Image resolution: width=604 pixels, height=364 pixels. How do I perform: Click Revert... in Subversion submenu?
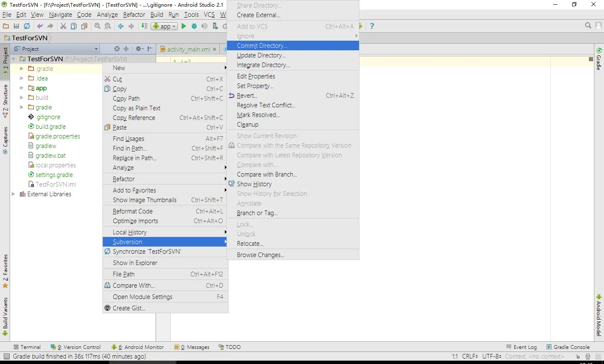(x=293, y=95)
